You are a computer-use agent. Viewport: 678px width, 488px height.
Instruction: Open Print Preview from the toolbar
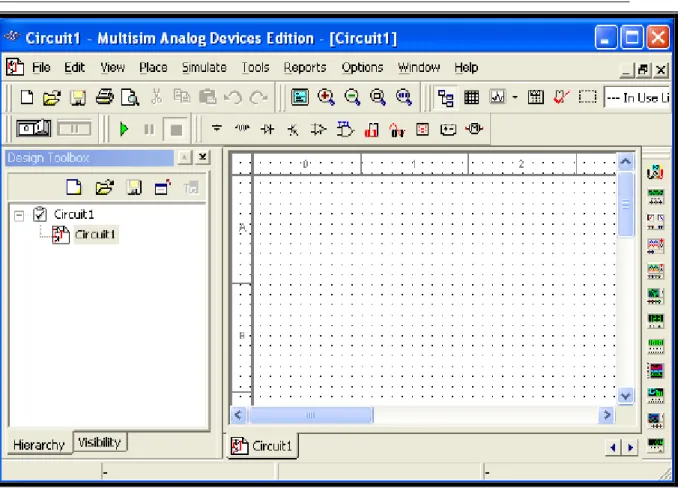130,98
